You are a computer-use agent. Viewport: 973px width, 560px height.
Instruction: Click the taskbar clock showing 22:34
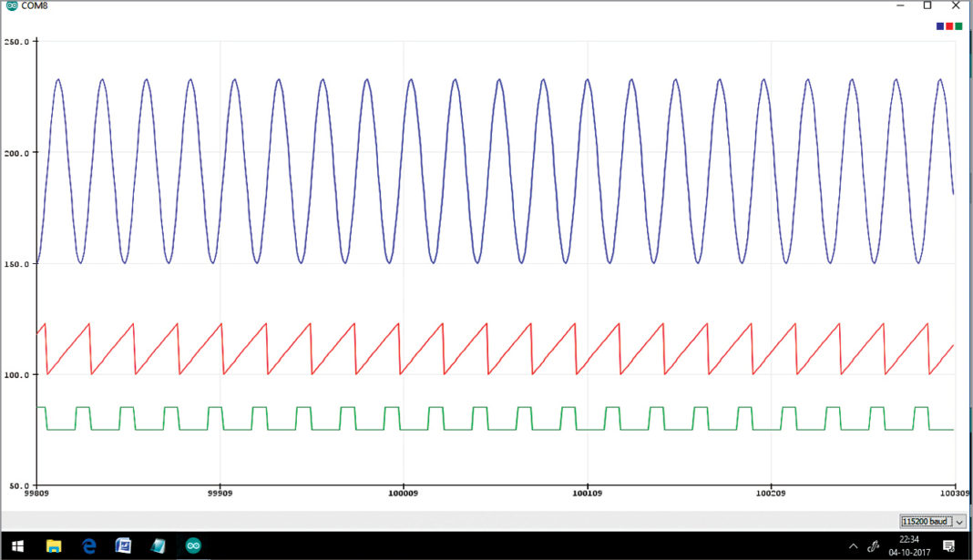[x=909, y=545]
